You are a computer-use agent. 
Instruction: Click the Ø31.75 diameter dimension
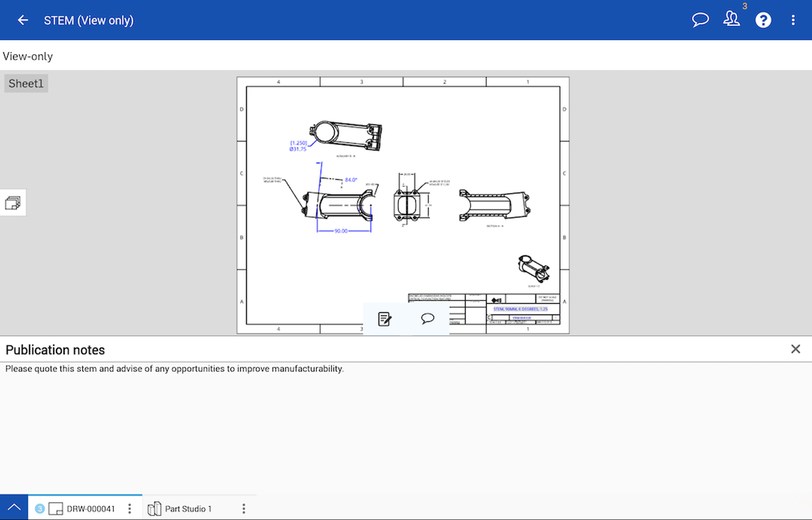point(298,149)
